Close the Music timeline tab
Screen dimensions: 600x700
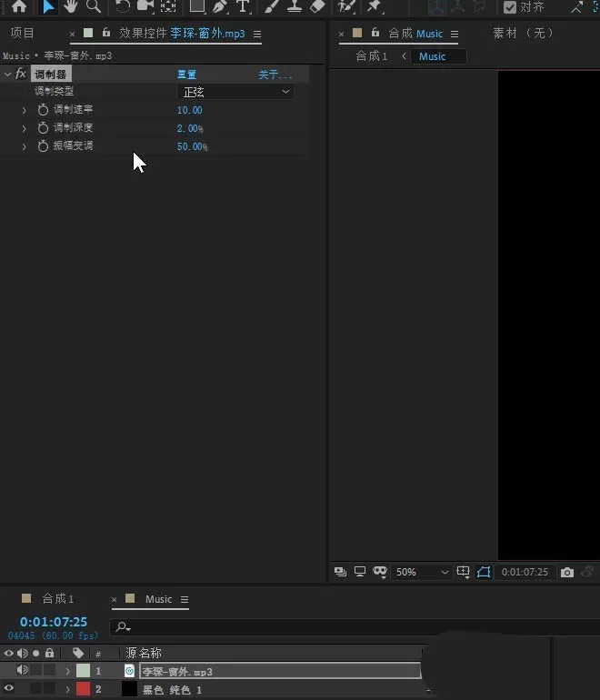(114, 600)
